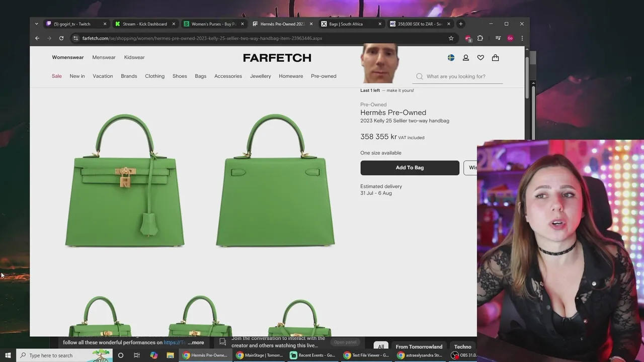Reload the Farfetch page
This screenshot has height=362, width=644.
(x=61, y=38)
